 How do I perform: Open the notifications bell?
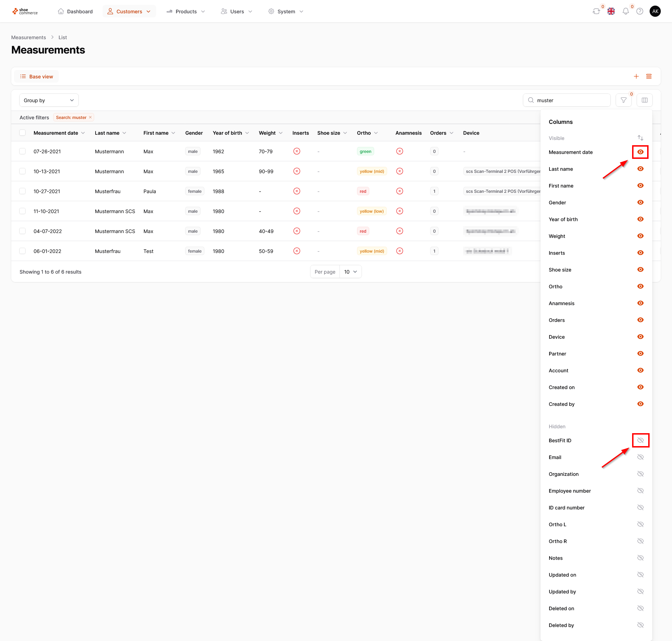click(x=625, y=12)
